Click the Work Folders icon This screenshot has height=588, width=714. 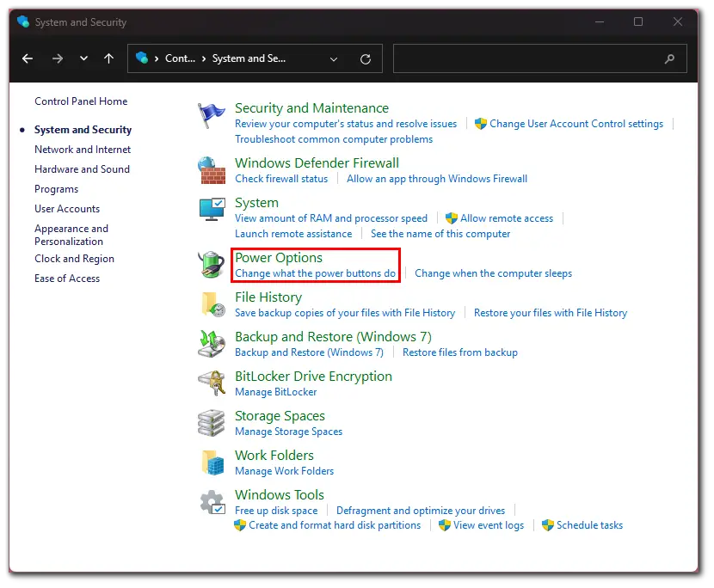tap(213, 462)
